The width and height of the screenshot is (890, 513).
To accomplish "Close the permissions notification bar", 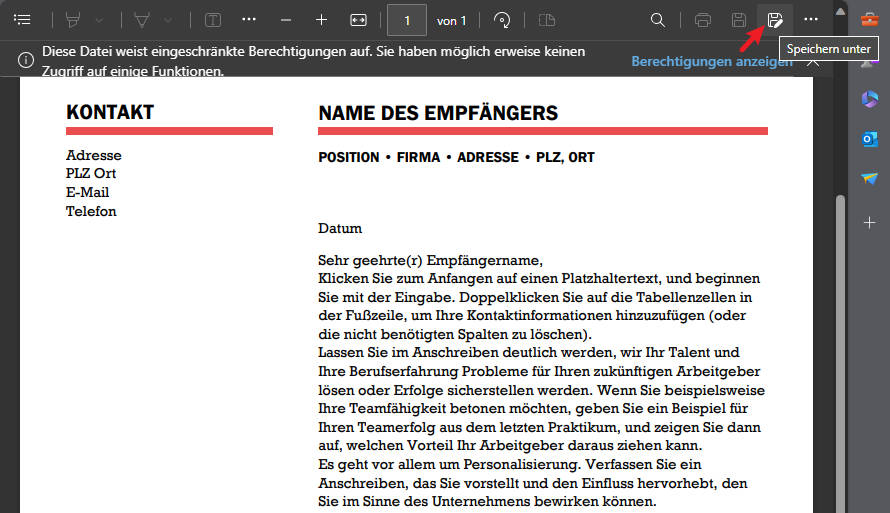I will (813, 62).
